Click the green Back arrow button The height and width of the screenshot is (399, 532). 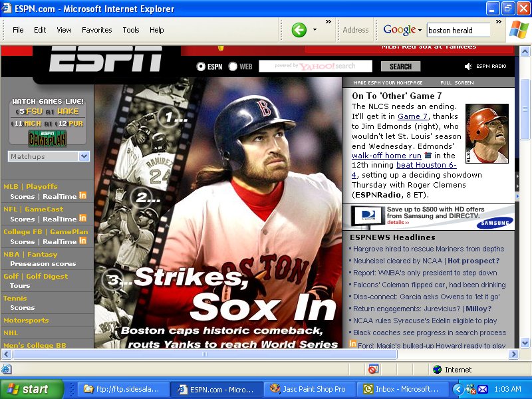click(299, 30)
